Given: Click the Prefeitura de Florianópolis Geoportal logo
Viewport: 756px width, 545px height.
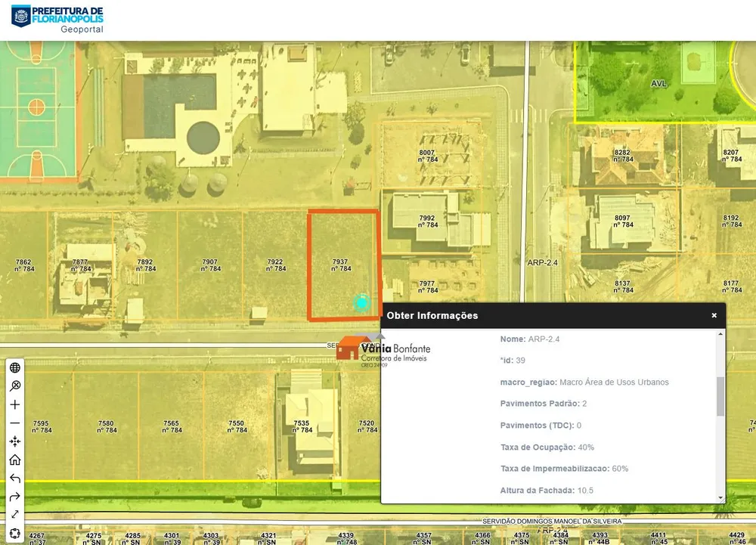Looking at the screenshot, I should coord(57,19).
